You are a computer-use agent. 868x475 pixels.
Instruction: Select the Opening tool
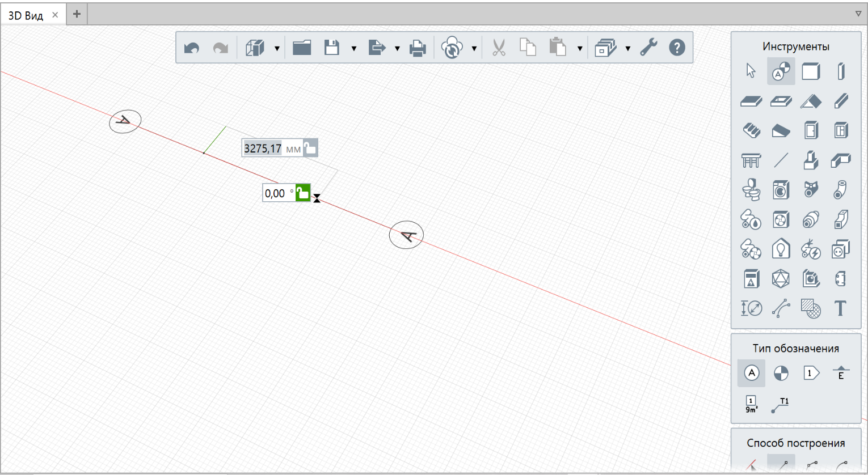click(781, 101)
